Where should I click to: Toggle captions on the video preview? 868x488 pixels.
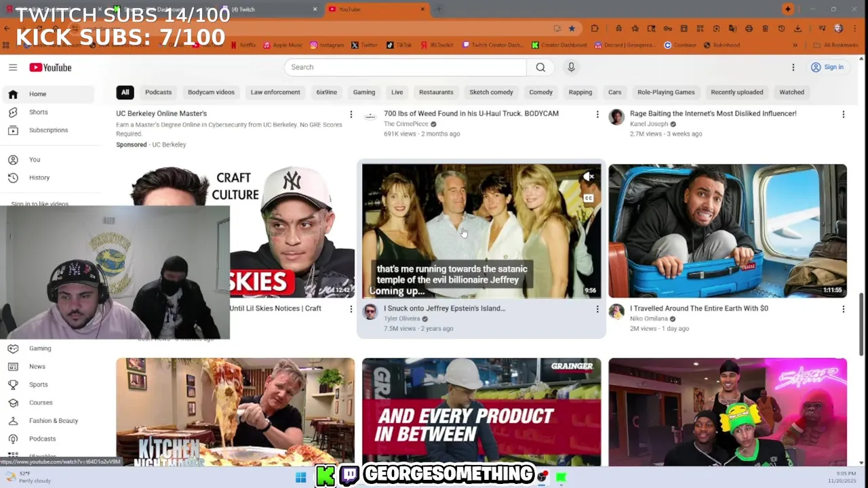click(589, 199)
